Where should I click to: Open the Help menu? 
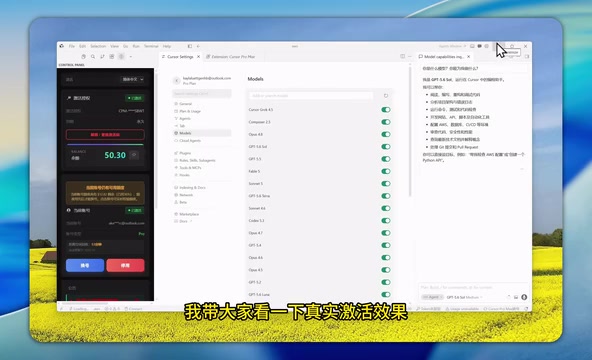pyautogui.click(x=167, y=46)
